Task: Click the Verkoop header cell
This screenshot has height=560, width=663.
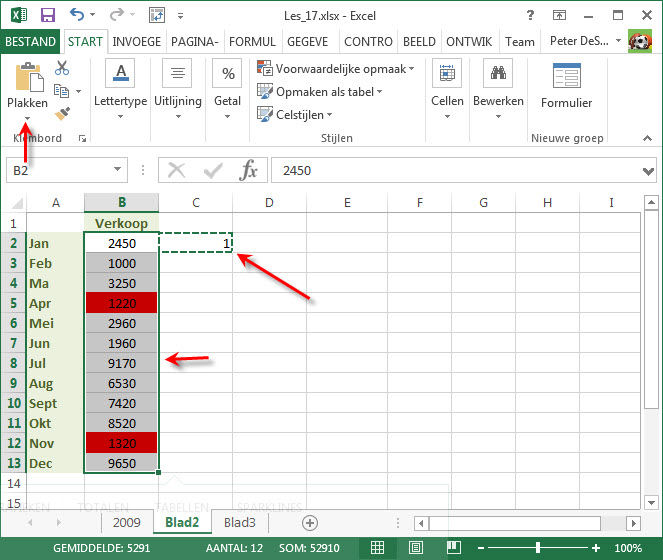Action: pyautogui.click(x=122, y=223)
